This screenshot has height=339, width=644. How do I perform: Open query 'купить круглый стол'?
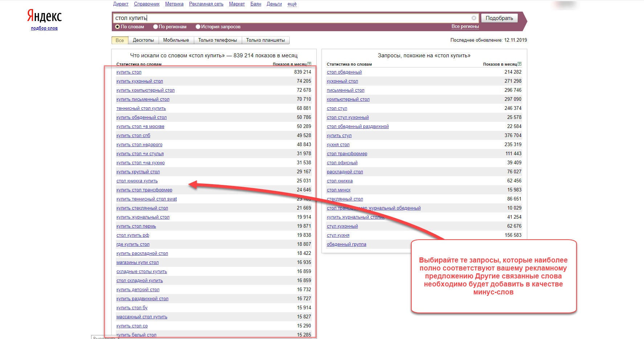138,172
